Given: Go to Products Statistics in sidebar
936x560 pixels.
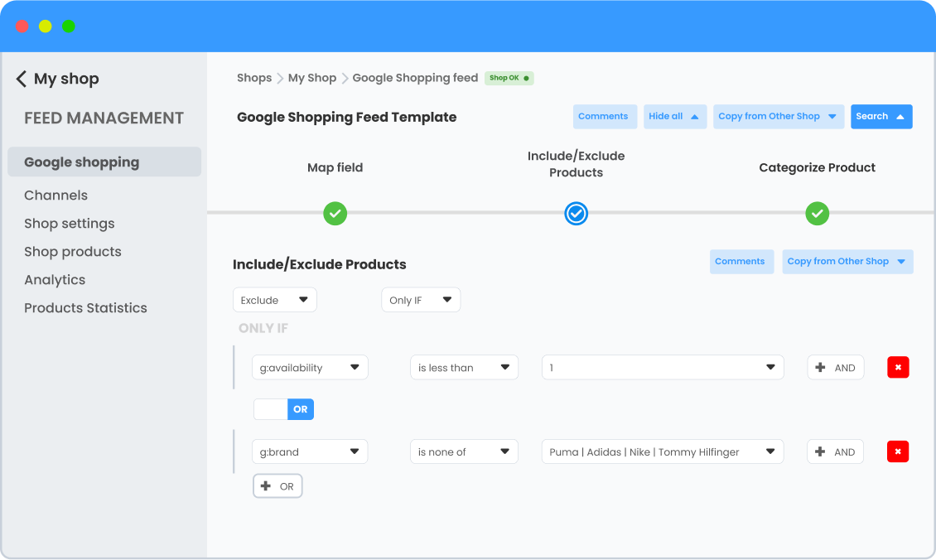Looking at the screenshot, I should (x=85, y=308).
